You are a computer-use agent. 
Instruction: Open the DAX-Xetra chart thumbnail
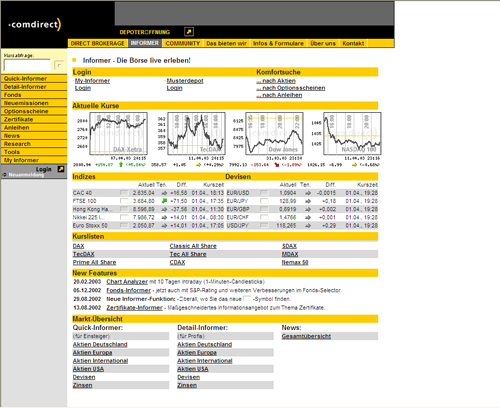118,134
